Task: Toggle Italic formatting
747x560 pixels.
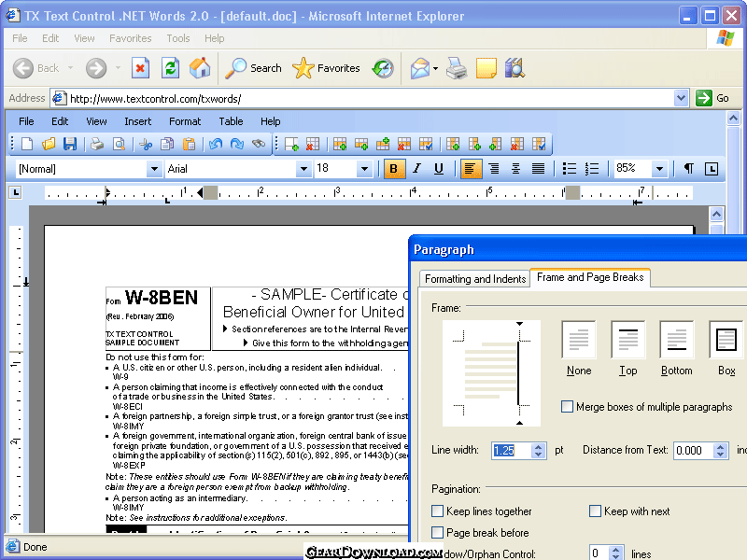Action: coord(416,169)
